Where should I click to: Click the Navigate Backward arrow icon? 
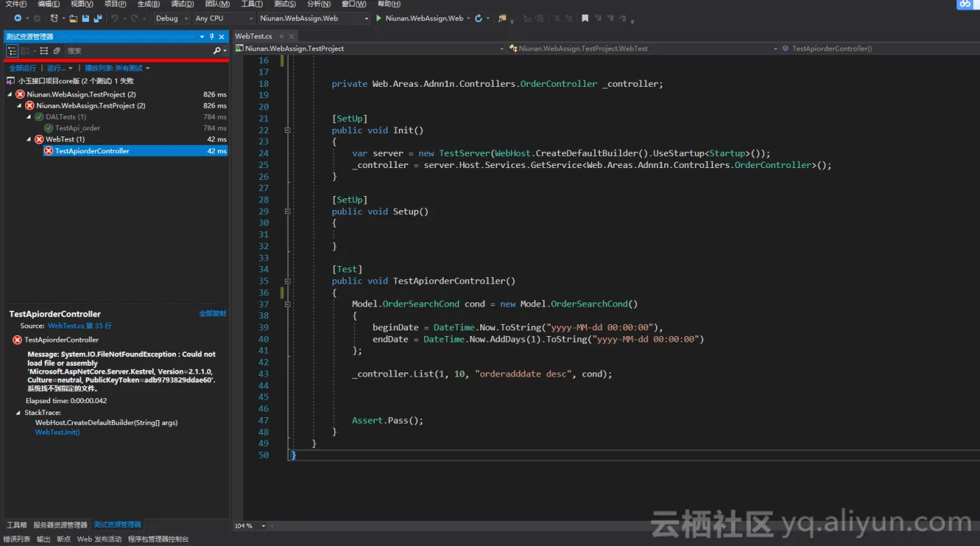18,18
